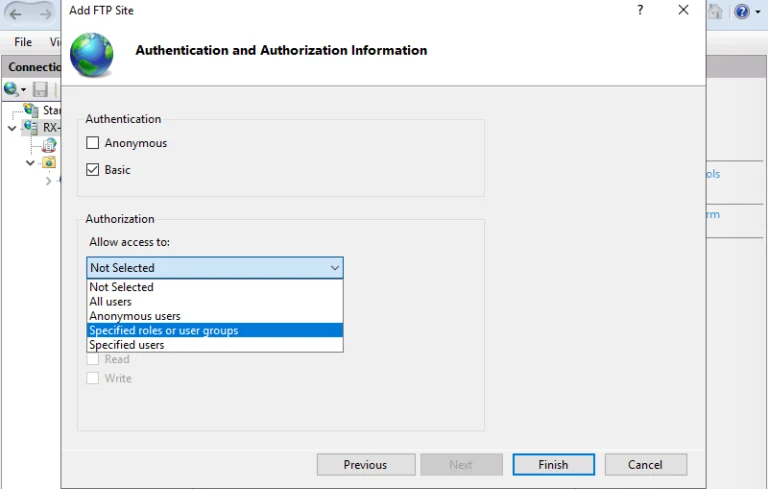
Task: Click the Connect globe icon in Connections toolbar
Action: (x=11, y=89)
